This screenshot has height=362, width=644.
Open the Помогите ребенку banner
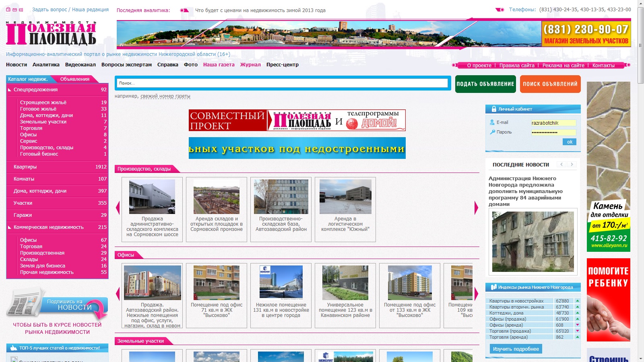point(608,300)
